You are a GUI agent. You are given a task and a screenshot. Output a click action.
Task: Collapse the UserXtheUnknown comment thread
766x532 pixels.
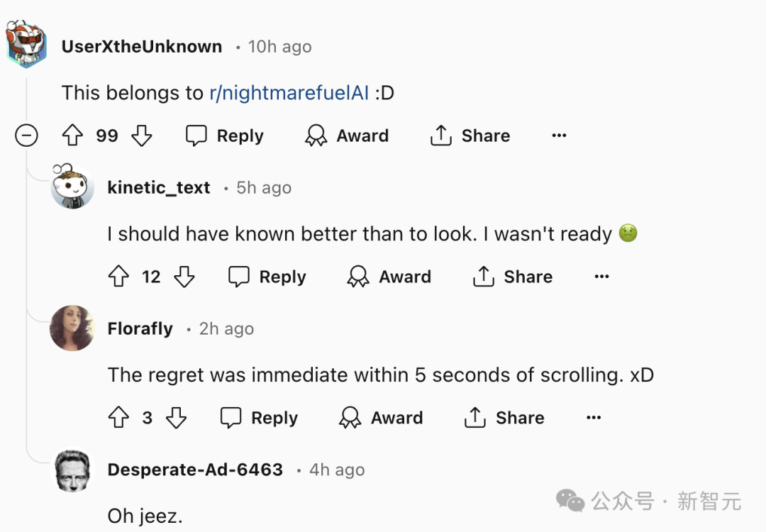[x=26, y=135]
